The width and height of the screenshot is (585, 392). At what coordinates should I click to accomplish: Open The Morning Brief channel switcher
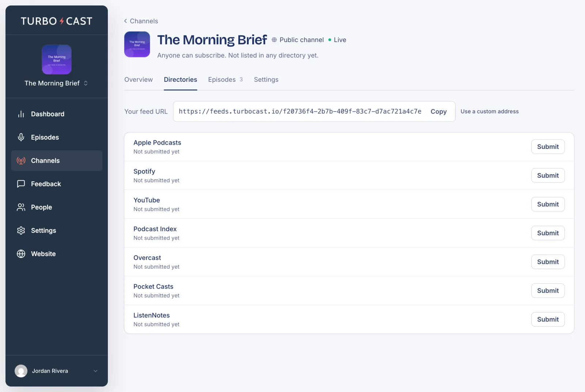(56, 83)
